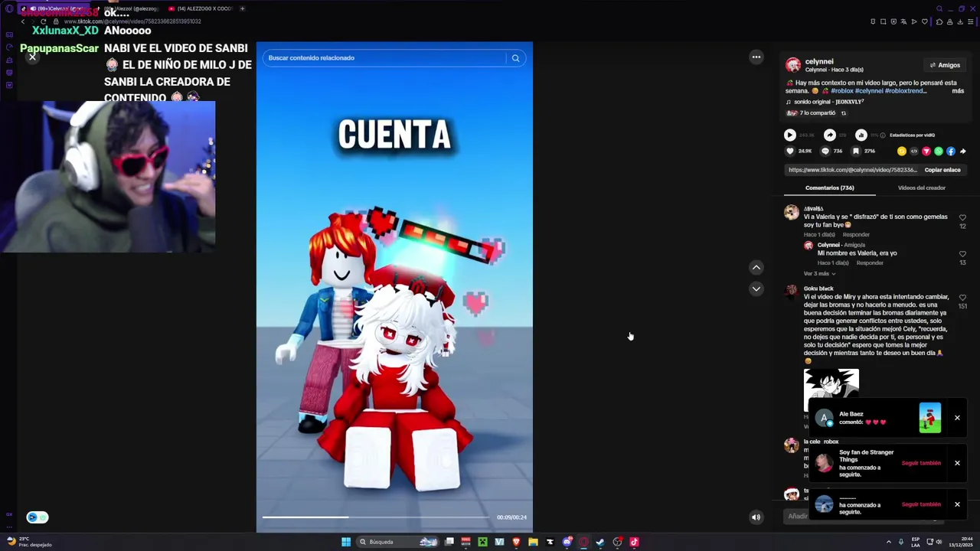Screen dimensions: 980x551
Task: Open File Explorer from taskbar
Action: pos(533,542)
